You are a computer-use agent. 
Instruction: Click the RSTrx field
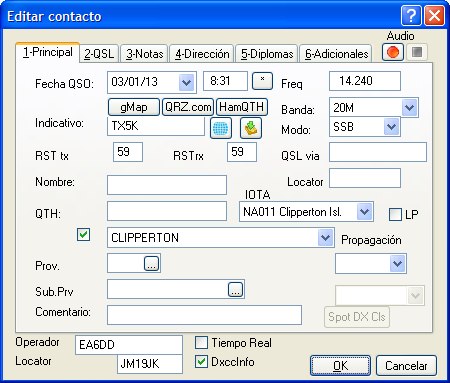pos(242,152)
